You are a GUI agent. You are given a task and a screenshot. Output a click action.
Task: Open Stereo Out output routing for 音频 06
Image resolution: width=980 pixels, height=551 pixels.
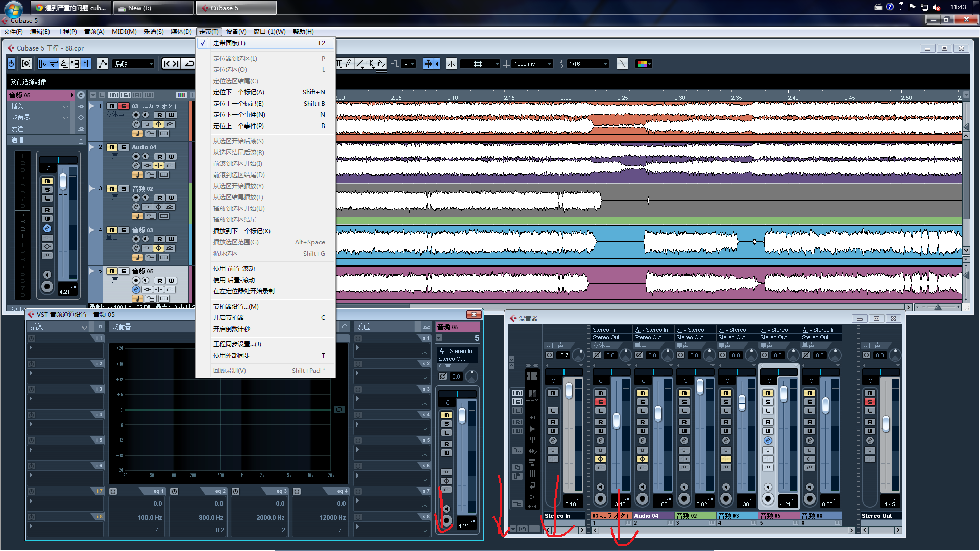click(x=821, y=337)
